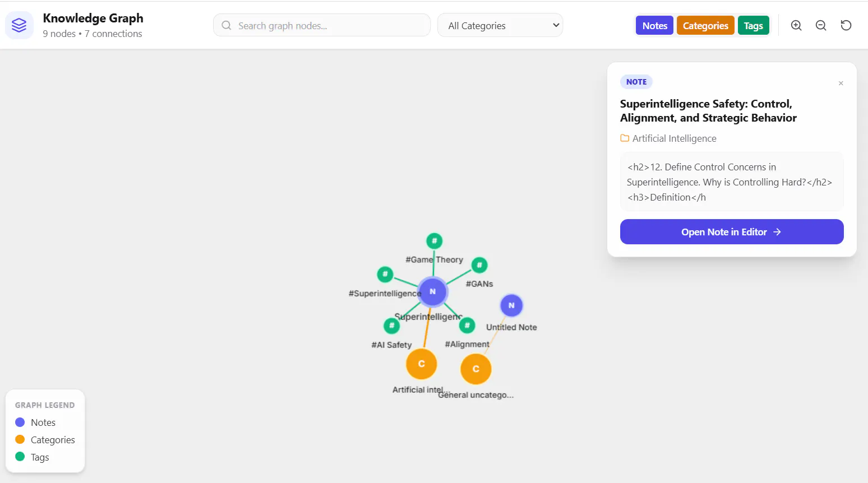Select the General uncatego... category node
Image resolution: width=868 pixels, height=483 pixels.
(476, 369)
